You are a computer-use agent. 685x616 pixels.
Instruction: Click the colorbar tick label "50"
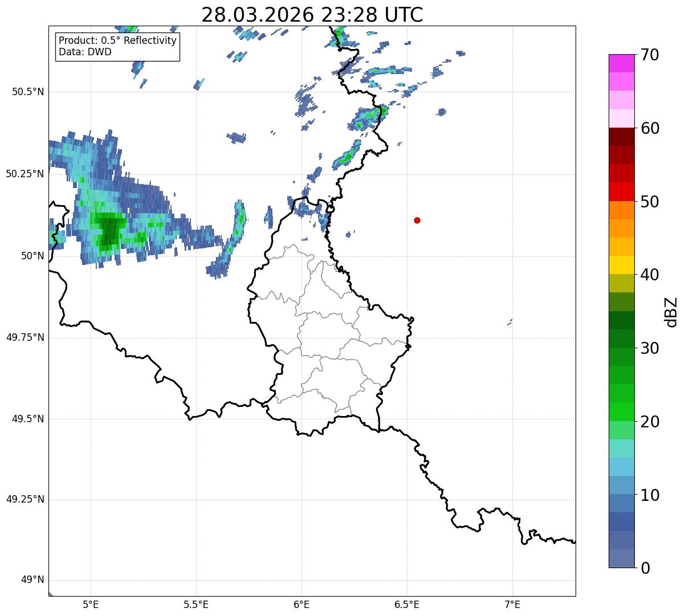[650, 202]
